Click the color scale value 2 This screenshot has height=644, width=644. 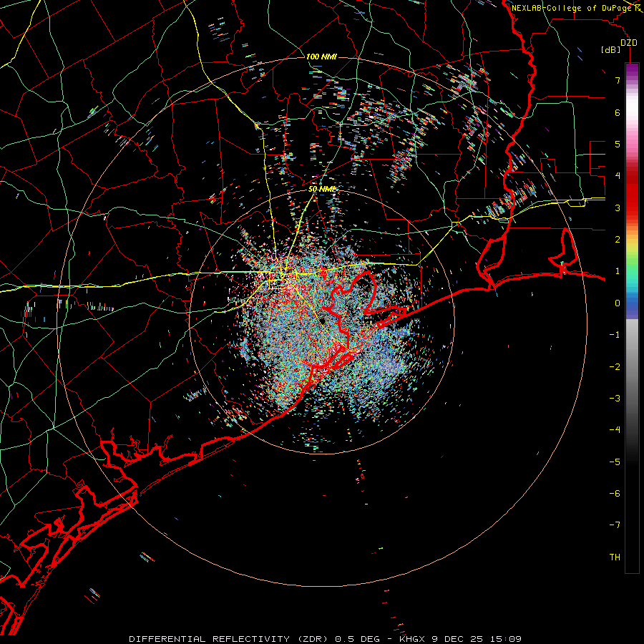pos(618,240)
